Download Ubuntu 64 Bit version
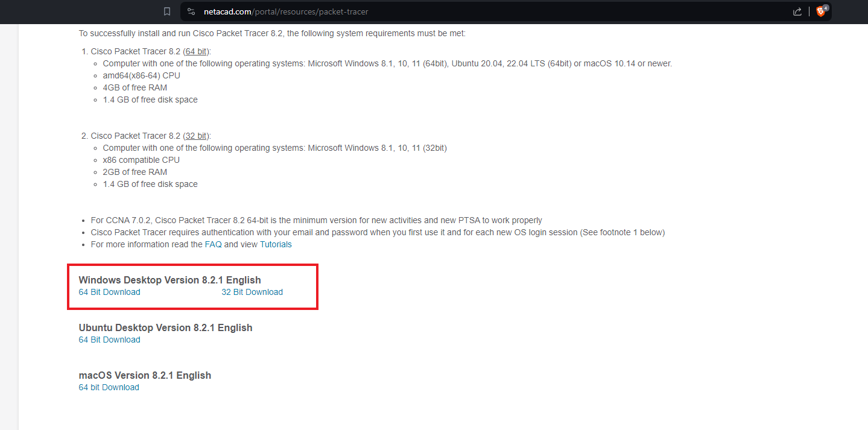 109,340
